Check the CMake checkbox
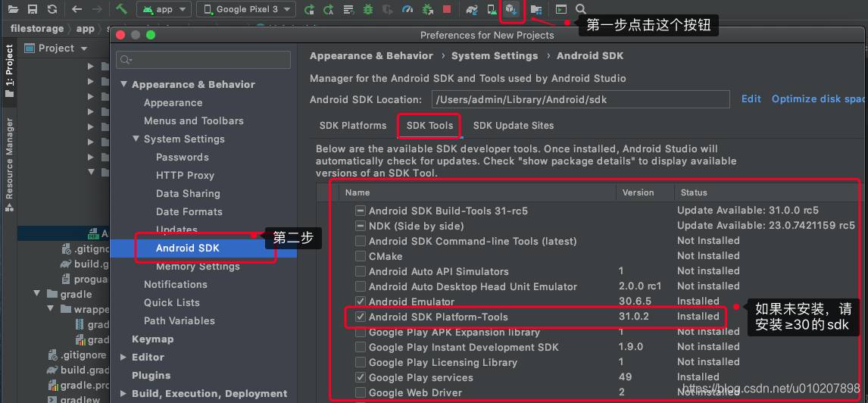 coord(361,256)
